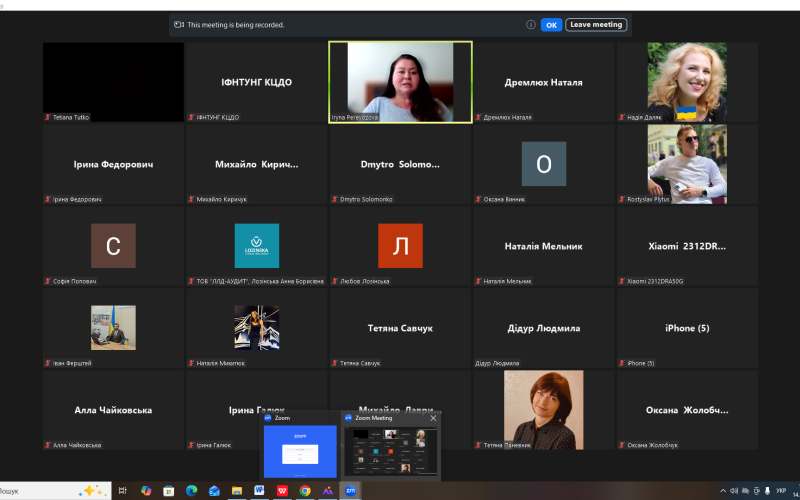
Task: Switch the УКР input language indicator
Action: tap(781, 491)
